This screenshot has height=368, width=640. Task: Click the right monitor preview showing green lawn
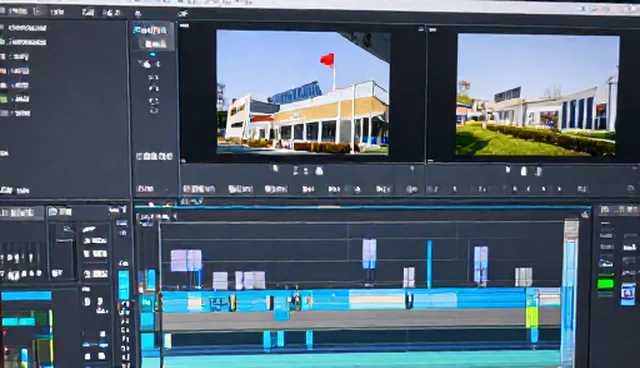536,95
